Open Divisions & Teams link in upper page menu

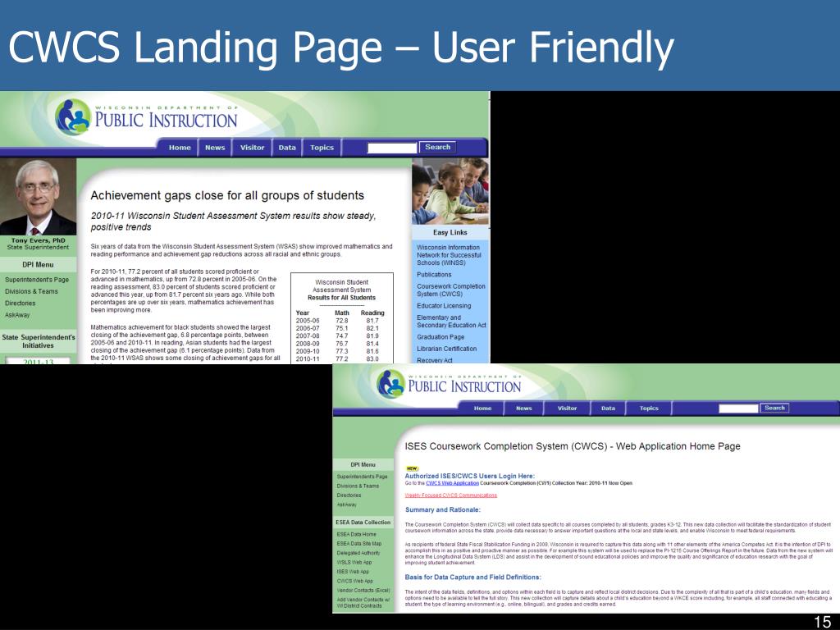(x=31, y=291)
